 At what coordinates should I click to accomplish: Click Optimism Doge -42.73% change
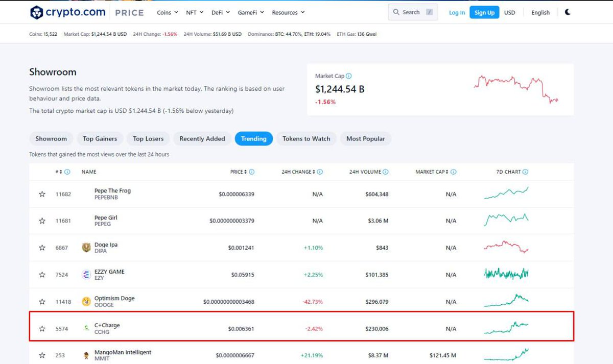tap(313, 302)
